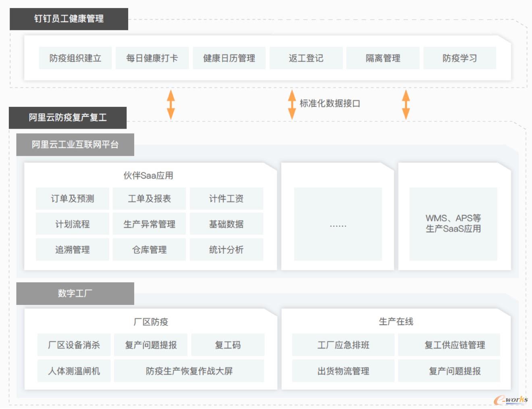
Task: Click the 计划流程 cell
Action: pos(73,224)
